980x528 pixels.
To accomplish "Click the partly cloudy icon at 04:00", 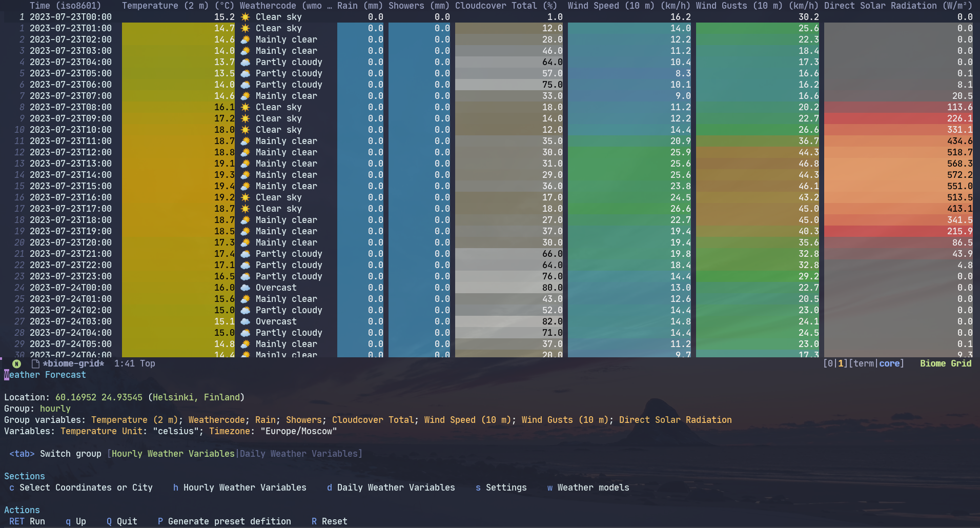I will pos(246,62).
